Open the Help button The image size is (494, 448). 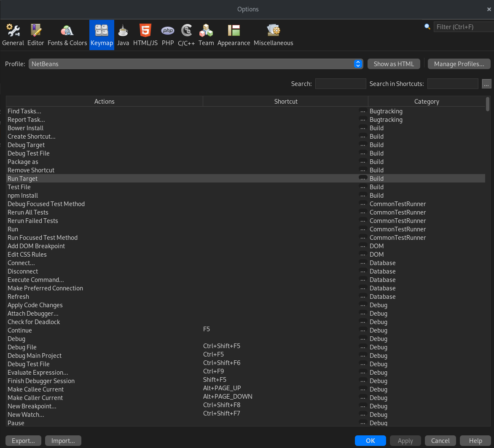coord(475,440)
